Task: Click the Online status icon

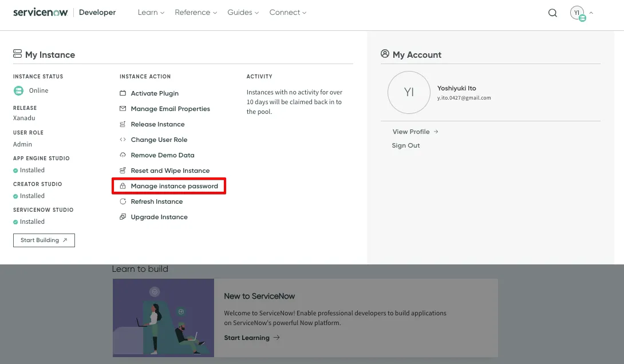Action: click(19, 90)
